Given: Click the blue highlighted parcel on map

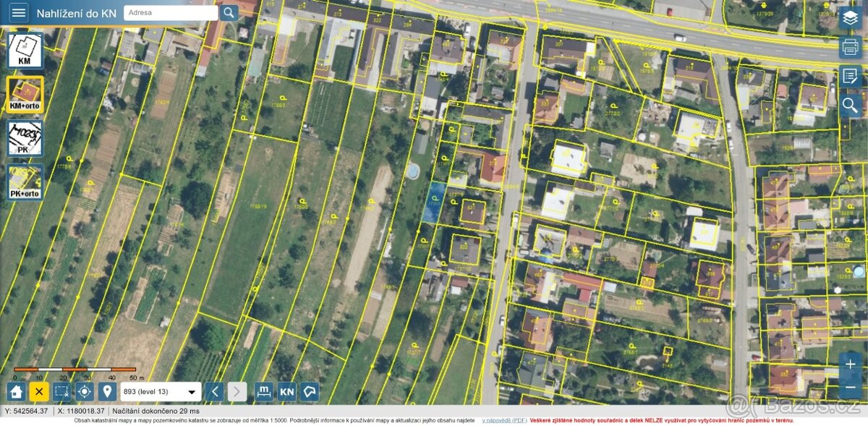Looking at the screenshot, I should pyautogui.click(x=433, y=202).
